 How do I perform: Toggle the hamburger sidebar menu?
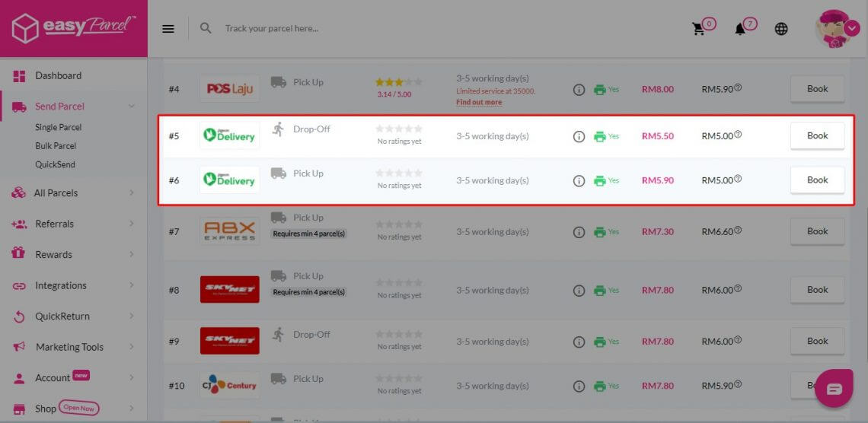pos(168,29)
